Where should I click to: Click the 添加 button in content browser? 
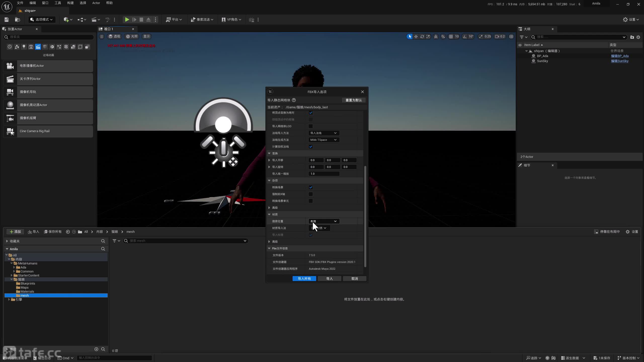pyautogui.click(x=15, y=232)
